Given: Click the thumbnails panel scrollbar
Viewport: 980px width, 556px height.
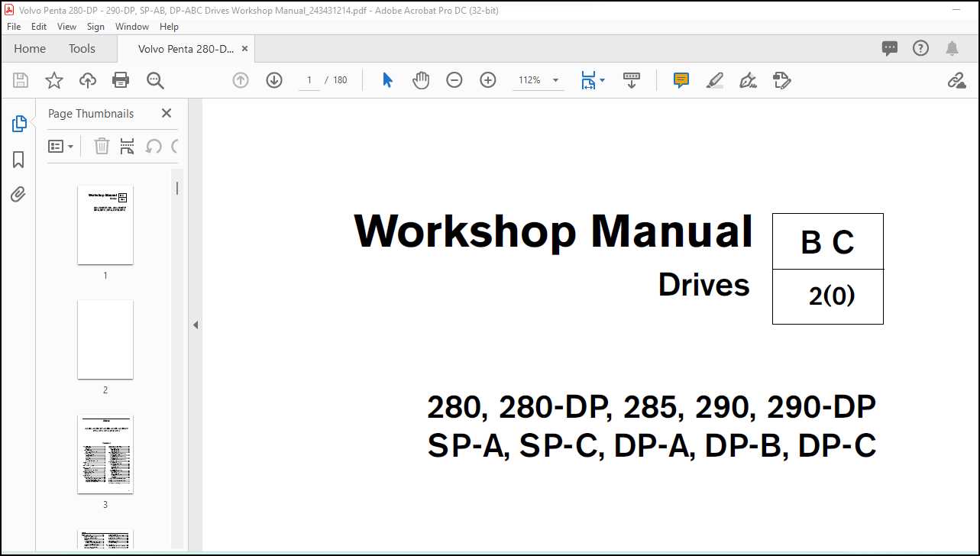Looking at the screenshot, I should 177,188.
